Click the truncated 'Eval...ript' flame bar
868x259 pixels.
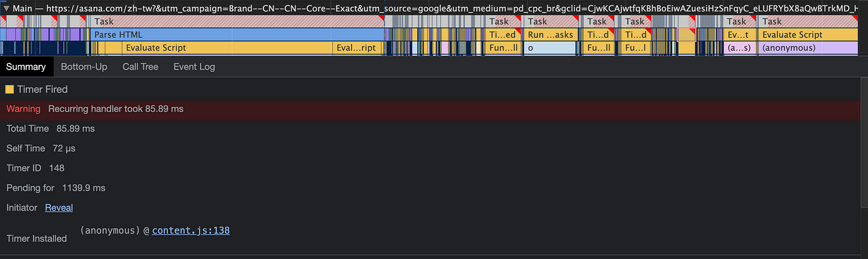(356, 48)
